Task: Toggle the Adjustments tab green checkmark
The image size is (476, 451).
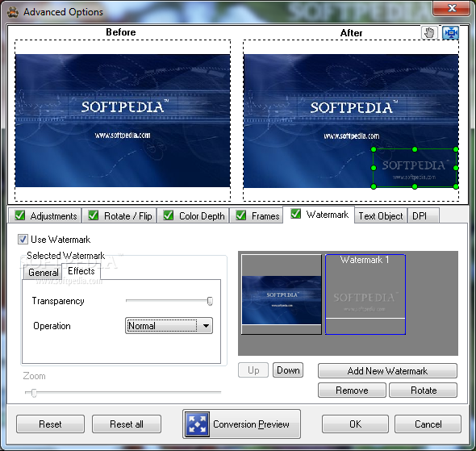Action: tap(19, 215)
